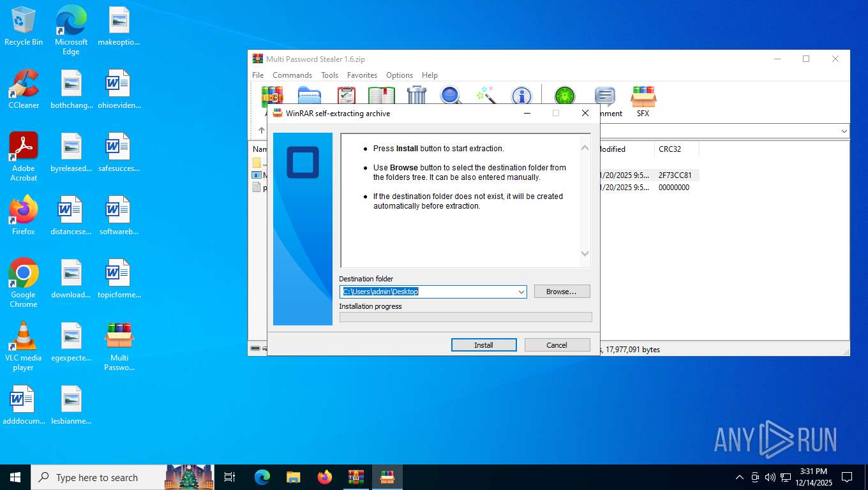868x490 pixels.
Task: Open the File menu in WinRAR
Action: click(258, 75)
